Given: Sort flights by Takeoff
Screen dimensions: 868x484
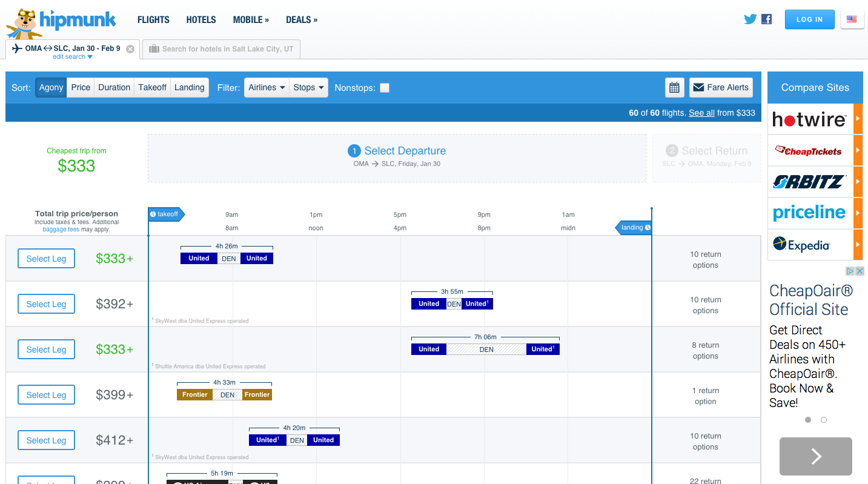Looking at the screenshot, I should [152, 88].
